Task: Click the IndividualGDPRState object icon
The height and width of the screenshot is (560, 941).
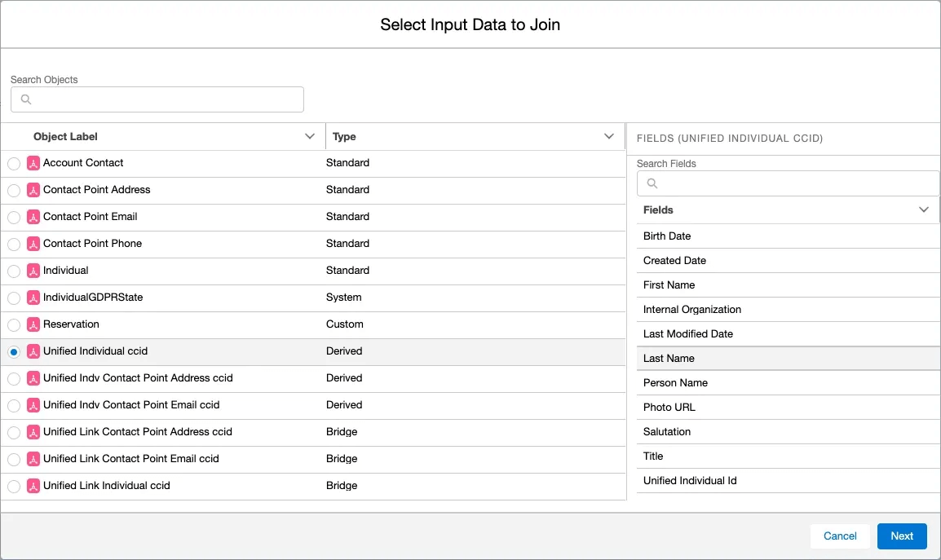Action: [x=33, y=297]
